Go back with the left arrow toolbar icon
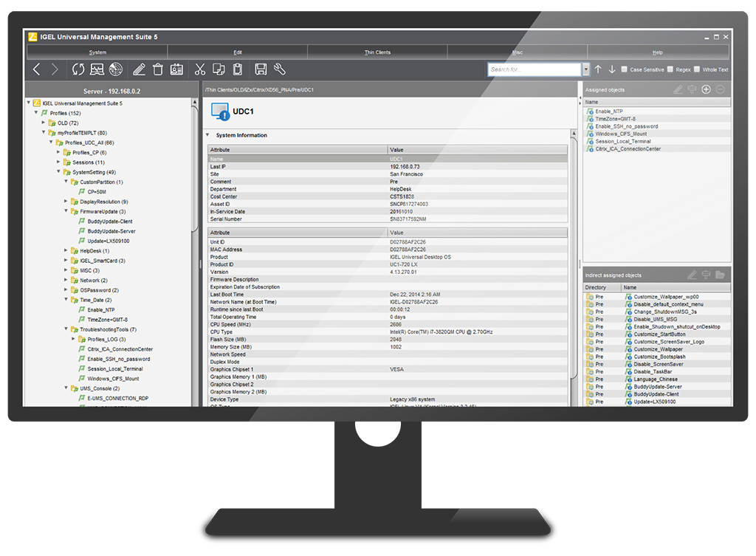Image resolution: width=756 pixels, height=556 pixels. tap(37, 69)
